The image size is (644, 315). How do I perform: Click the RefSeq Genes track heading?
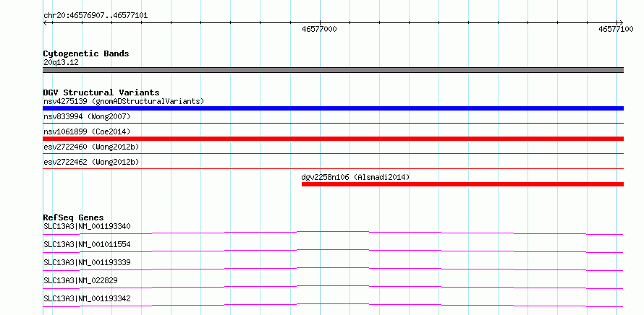point(74,217)
